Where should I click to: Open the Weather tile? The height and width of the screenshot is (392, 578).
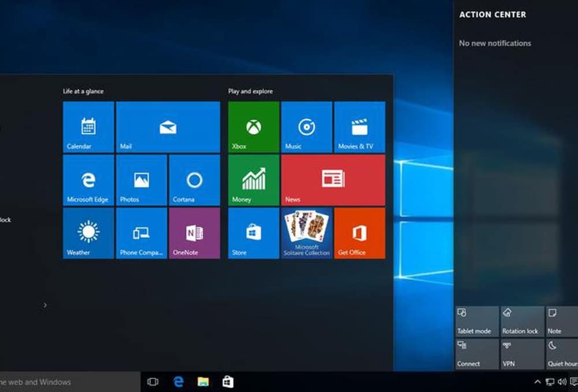[88, 233]
